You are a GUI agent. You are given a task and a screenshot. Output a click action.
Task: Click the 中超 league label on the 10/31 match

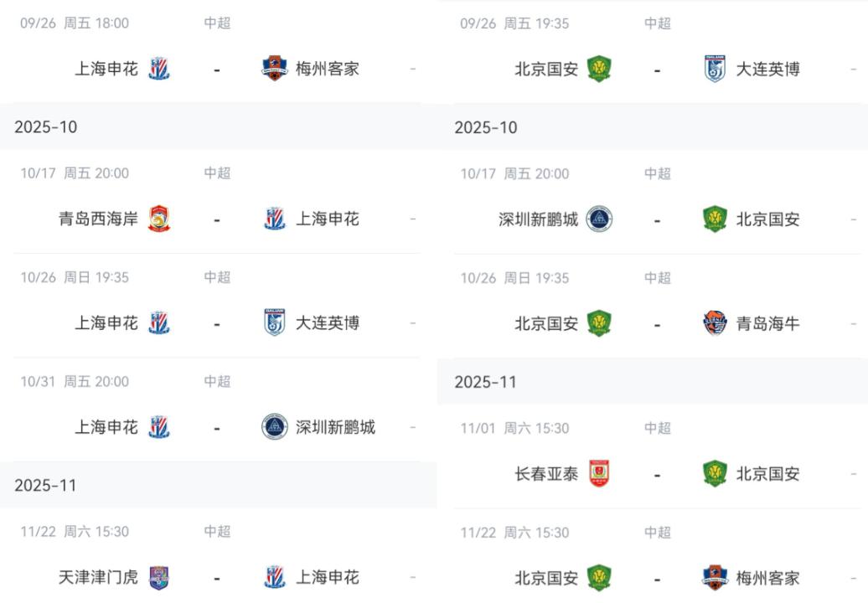217,382
